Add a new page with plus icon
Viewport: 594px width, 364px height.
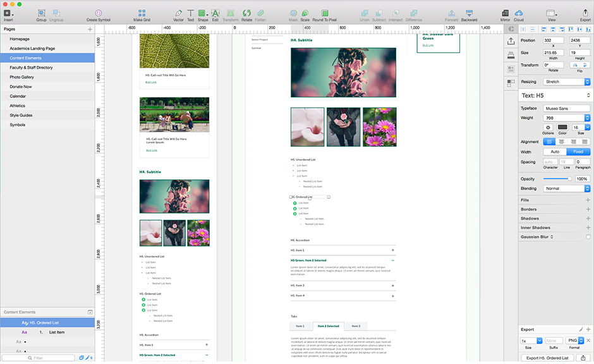click(x=90, y=29)
